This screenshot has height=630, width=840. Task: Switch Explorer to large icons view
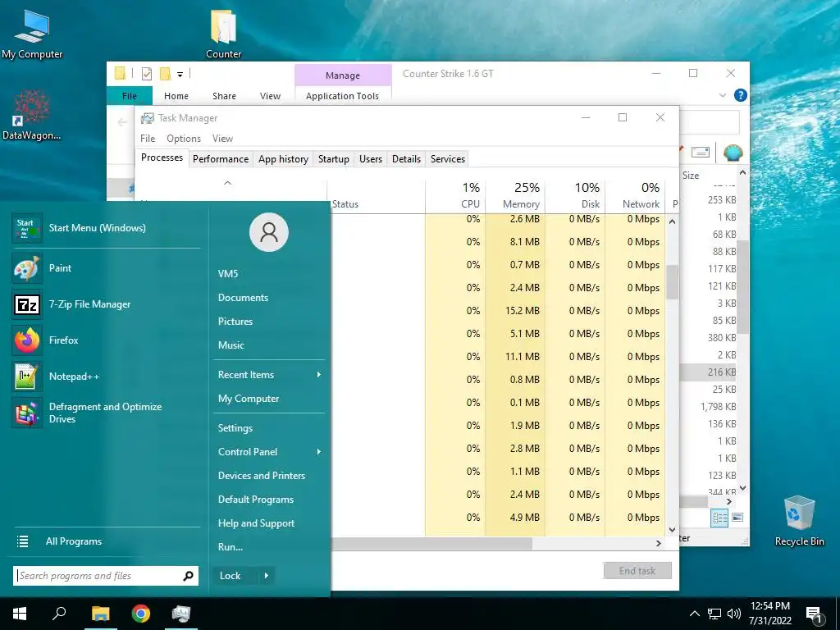pyautogui.click(x=737, y=518)
